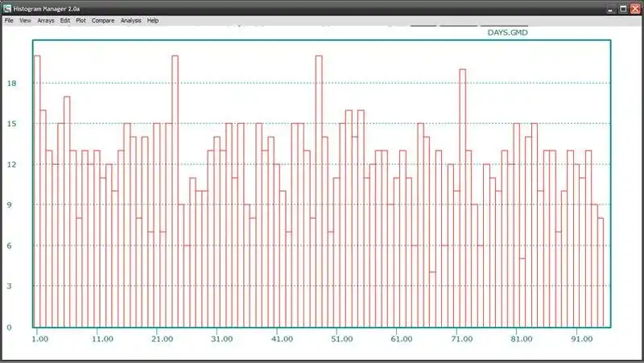Minimize the Histogram Manager window
The image size is (644, 363).
(611, 9)
